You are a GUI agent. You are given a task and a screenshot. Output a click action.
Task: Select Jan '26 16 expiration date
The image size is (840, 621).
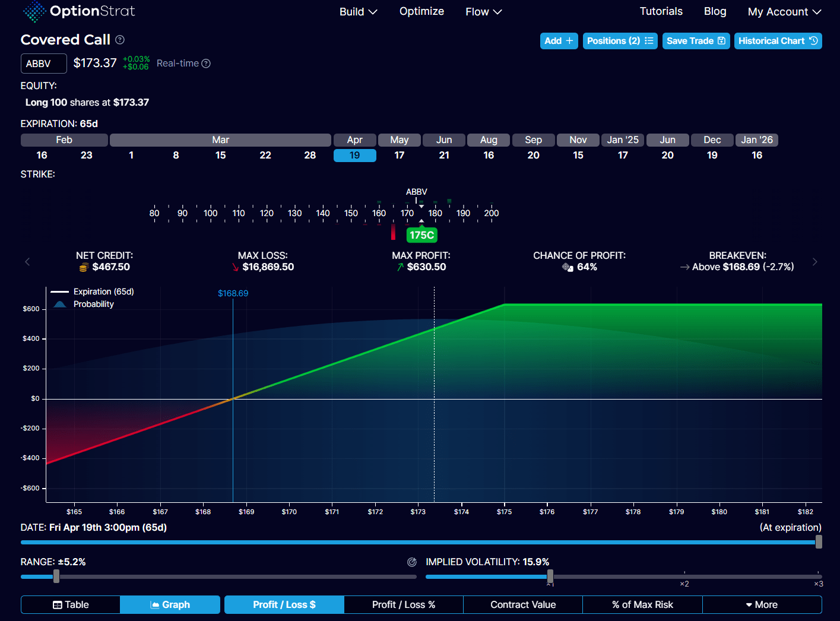click(x=757, y=156)
